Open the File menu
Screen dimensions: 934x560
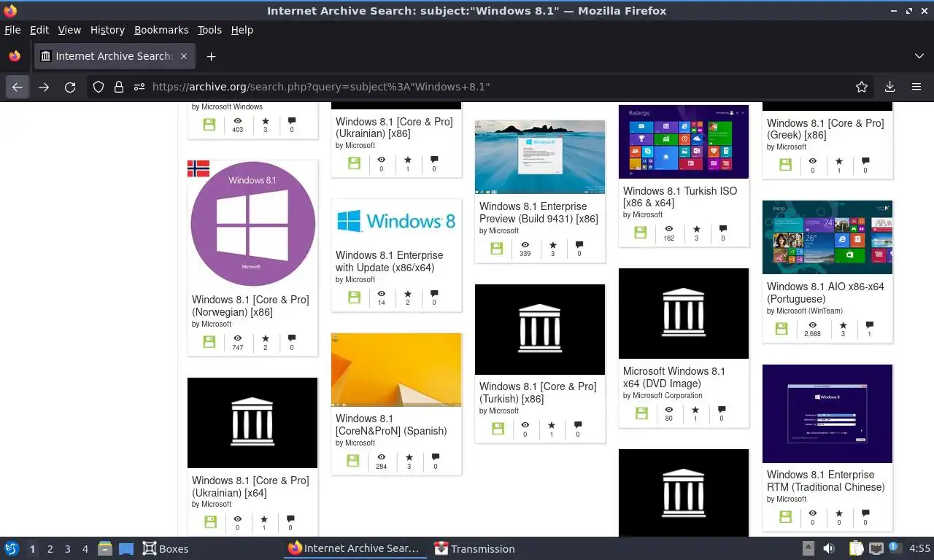12,30
